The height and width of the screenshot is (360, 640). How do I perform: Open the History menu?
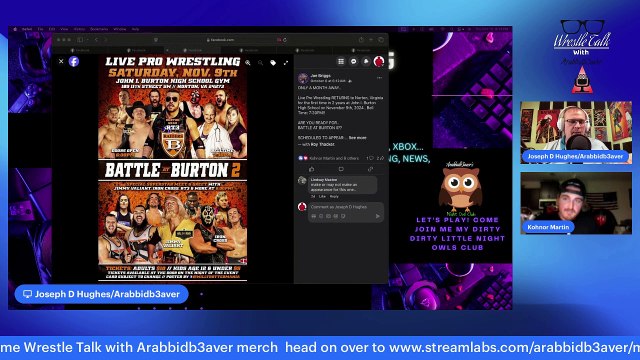click(x=79, y=29)
